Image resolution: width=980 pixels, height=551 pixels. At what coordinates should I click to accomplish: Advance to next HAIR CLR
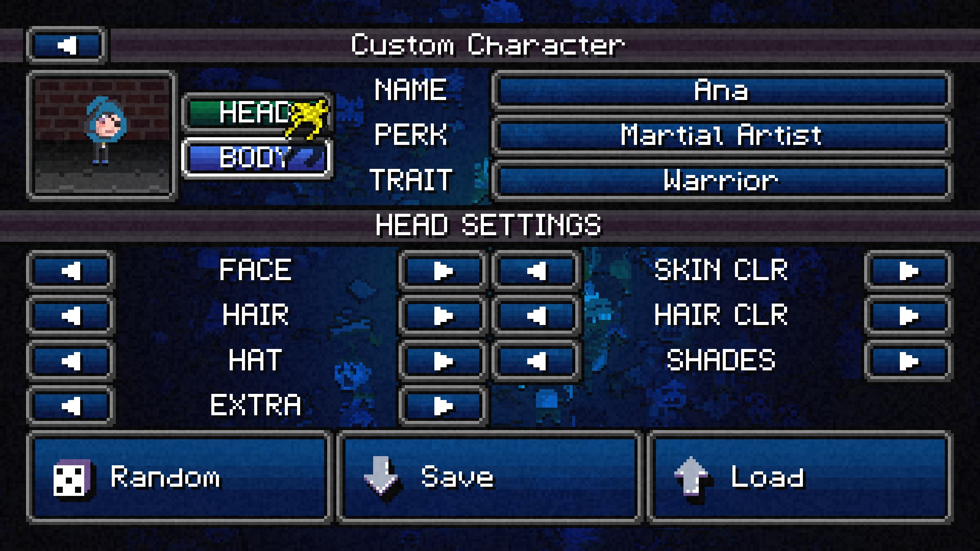[909, 316]
